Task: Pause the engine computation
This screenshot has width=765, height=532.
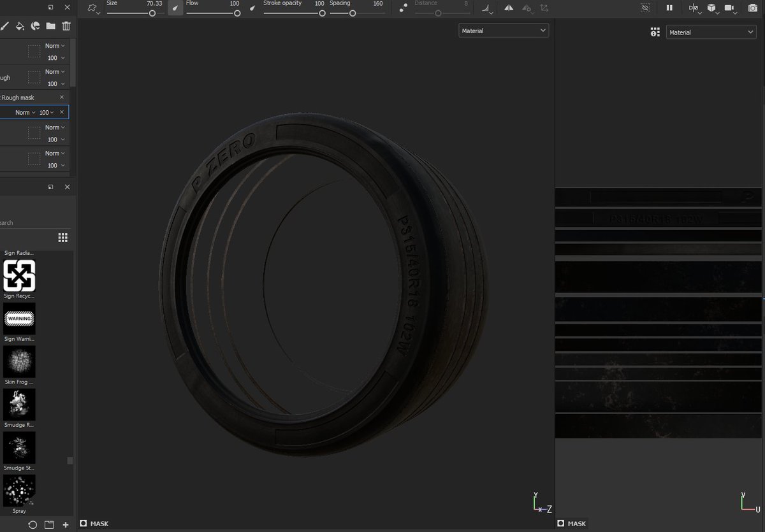Action: tap(669, 8)
